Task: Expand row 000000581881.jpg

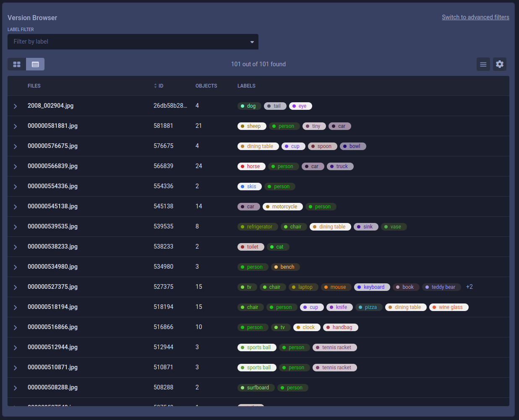Action: click(x=15, y=126)
